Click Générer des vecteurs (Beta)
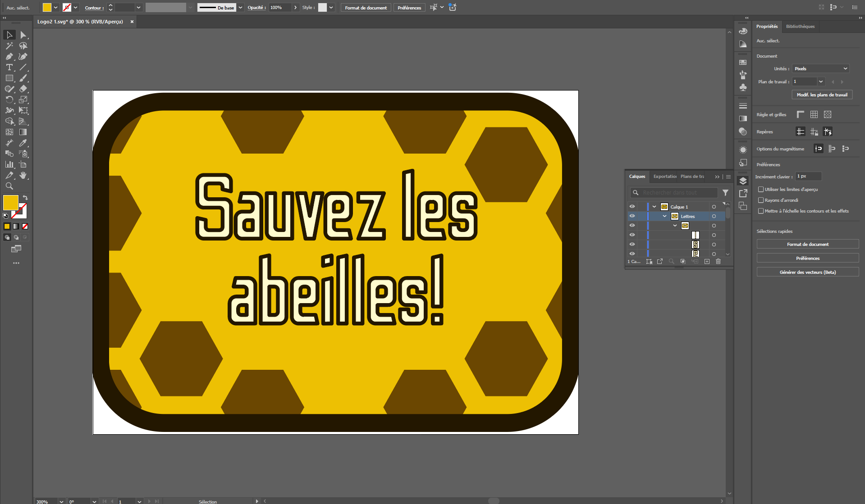 [x=807, y=272]
